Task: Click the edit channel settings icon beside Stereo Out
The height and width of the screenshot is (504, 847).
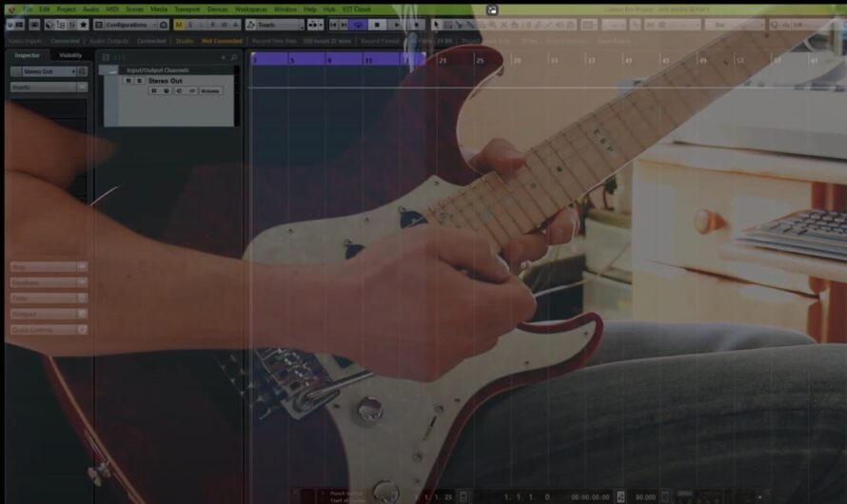Action: (82, 71)
